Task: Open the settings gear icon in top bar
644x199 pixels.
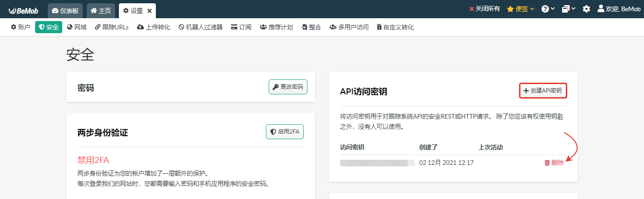Action: pos(586,9)
